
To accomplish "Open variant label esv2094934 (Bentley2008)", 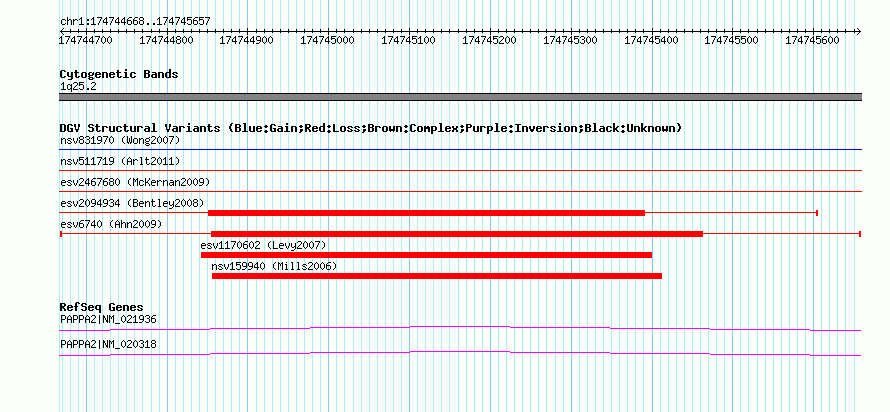I will [x=132, y=203].
